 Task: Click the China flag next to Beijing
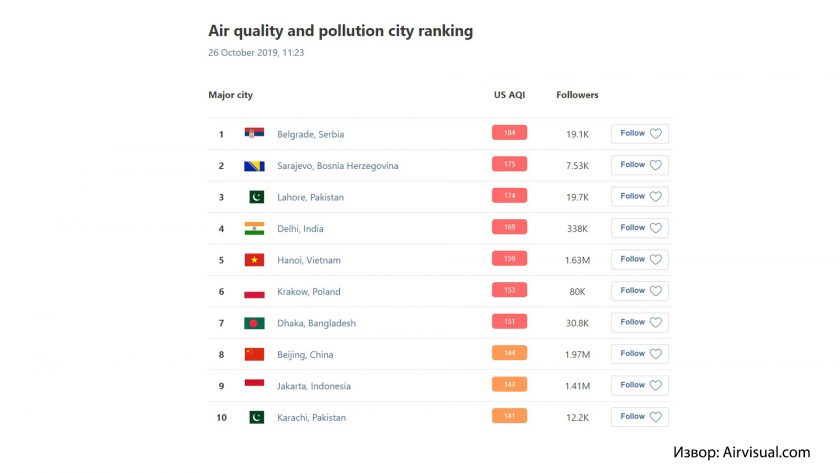click(254, 354)
